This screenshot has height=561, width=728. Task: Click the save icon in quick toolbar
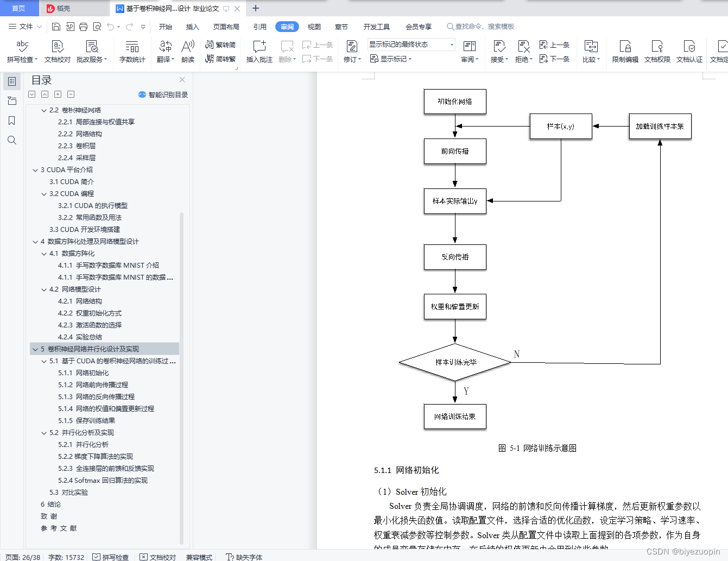coord(56,27)
